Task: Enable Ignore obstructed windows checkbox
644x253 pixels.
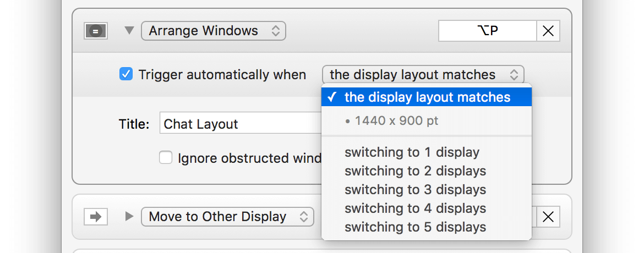Action: [166, 158]
